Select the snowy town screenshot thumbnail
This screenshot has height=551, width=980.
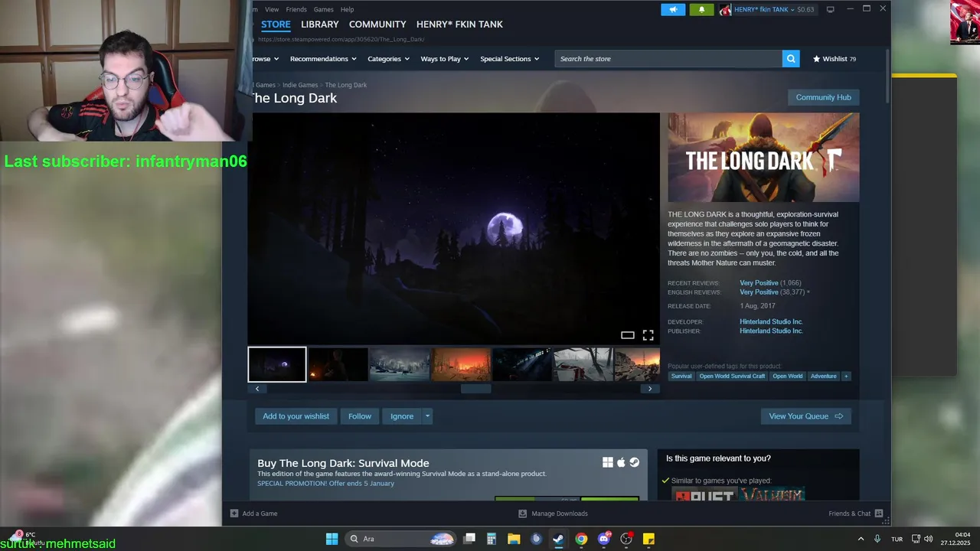(x=400, y=364)
